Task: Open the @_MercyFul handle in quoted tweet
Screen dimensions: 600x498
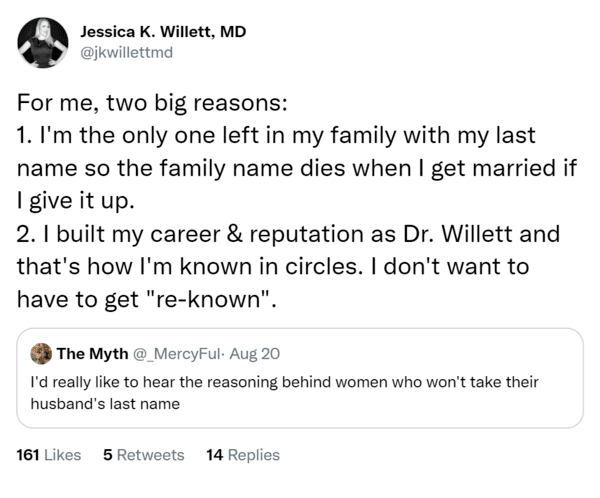Action: pos(177,354)
